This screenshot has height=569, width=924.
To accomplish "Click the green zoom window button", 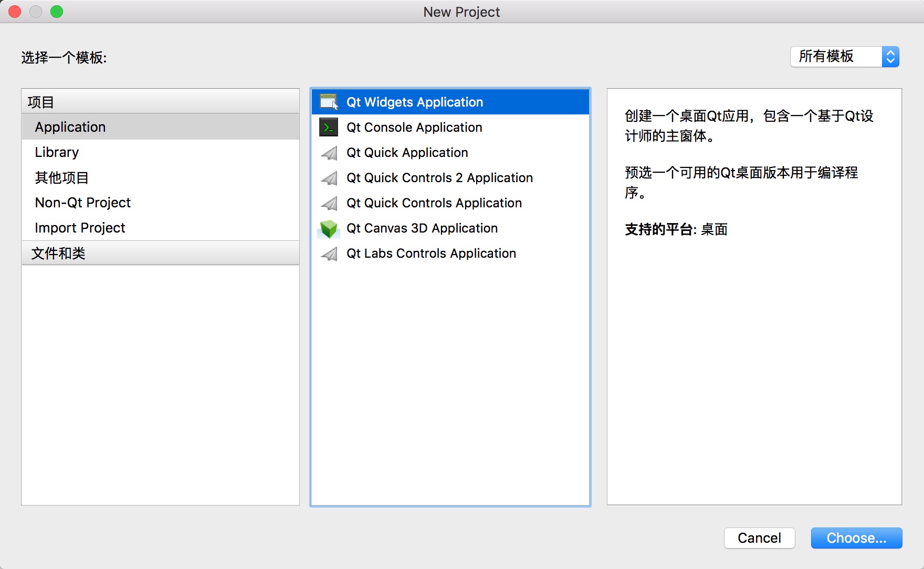I will (x=57, y=12).
